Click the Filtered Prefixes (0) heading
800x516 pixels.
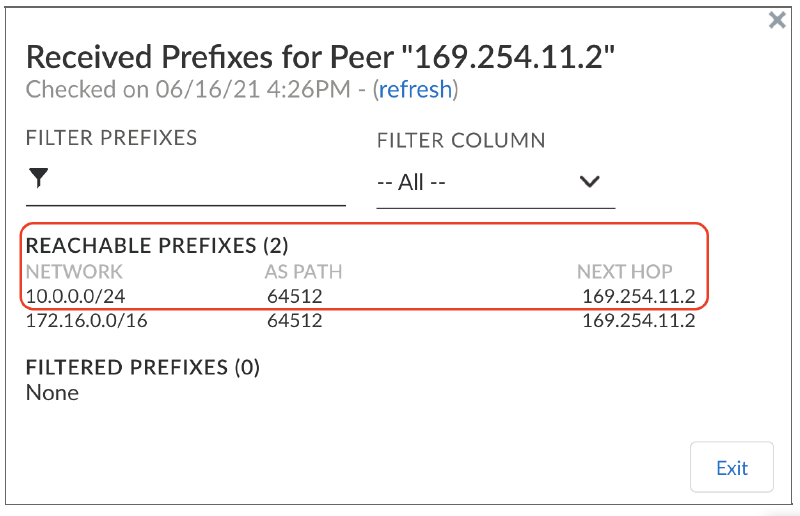[x=142, y=367]
